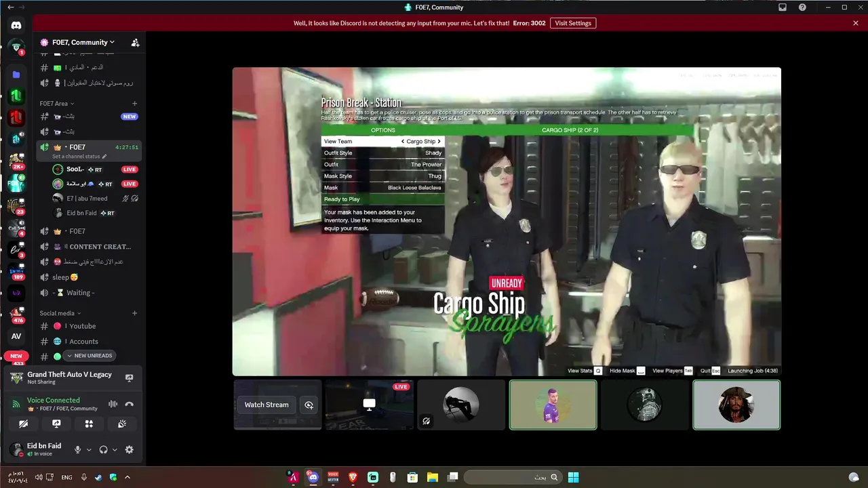Select the soldier avatar participant tile
The width and height of the screenshot is (868, 488).
click(x=645, y=405)
